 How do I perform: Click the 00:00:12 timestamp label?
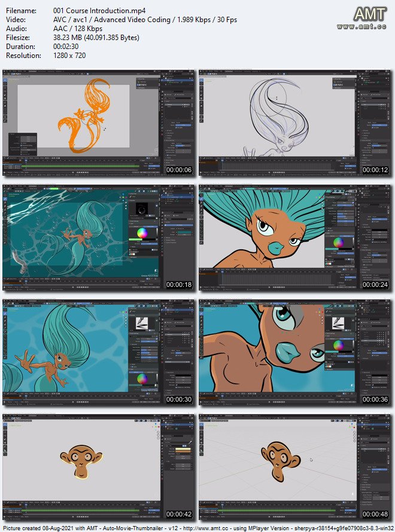point(375,170)
